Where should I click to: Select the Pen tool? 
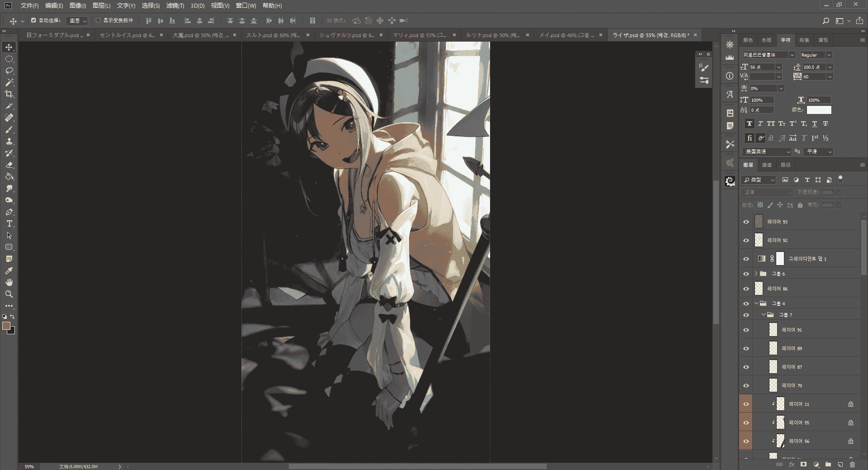(x=9, y=212)
